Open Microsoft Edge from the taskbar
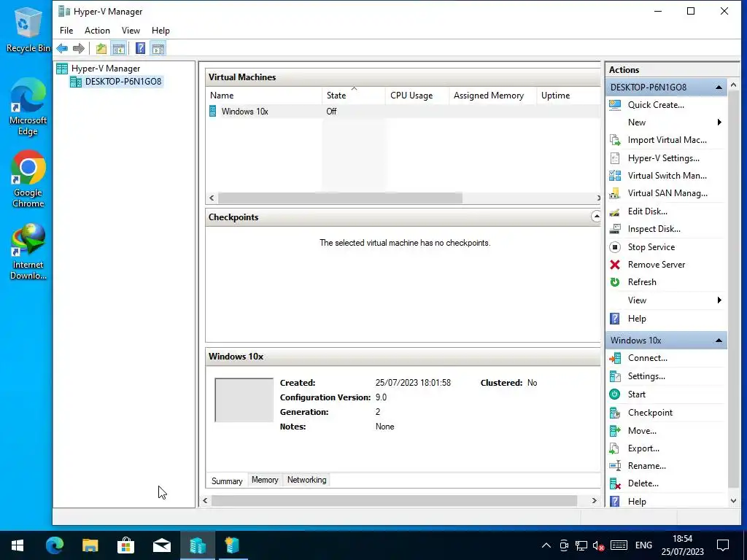Image resolution: width=747 pixels, height=560 pixels. (54, 545)
